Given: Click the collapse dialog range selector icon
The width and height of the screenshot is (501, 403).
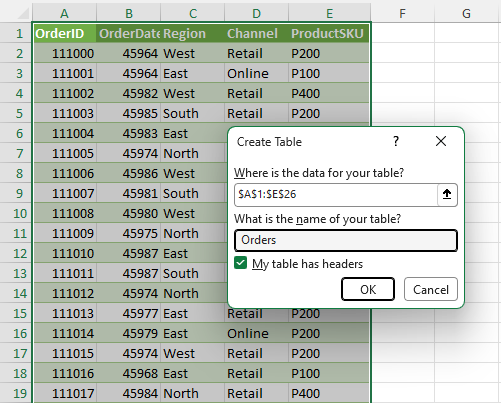Looking at the screenshot, I should (447, 194).
